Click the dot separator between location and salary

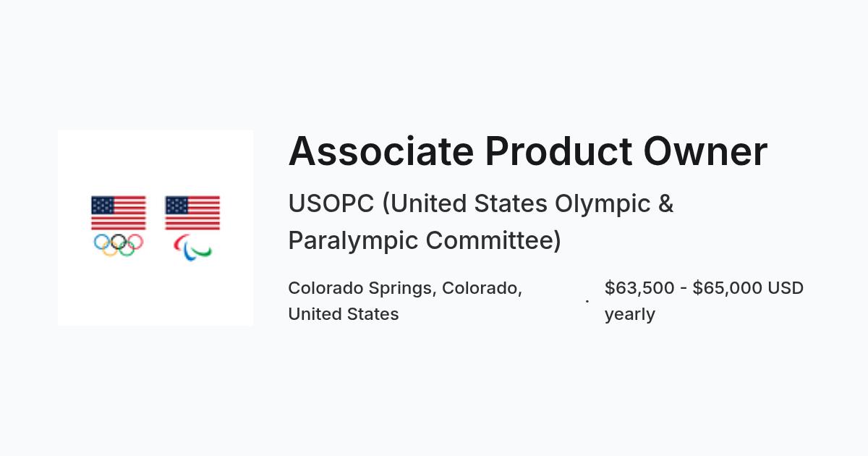587,301
